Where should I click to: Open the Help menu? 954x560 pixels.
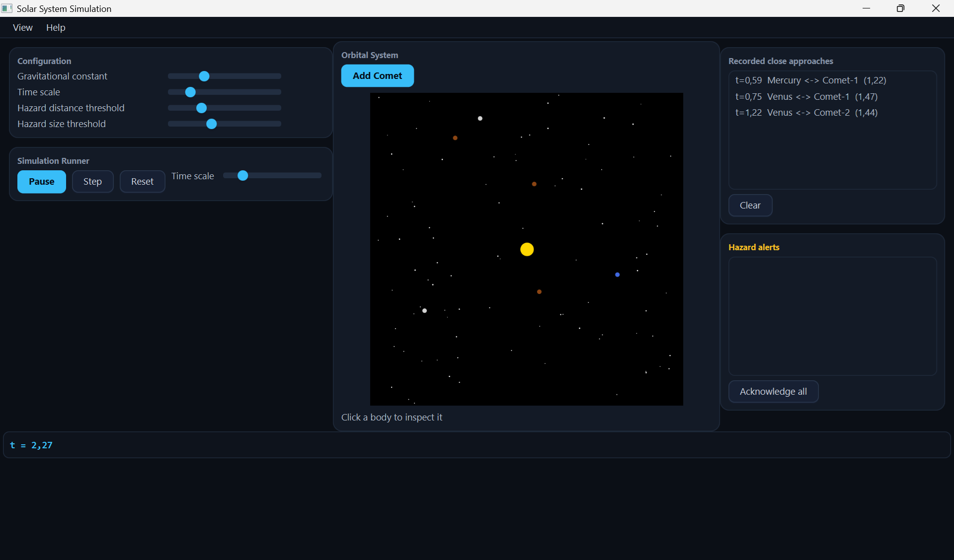tap(56, 27)
